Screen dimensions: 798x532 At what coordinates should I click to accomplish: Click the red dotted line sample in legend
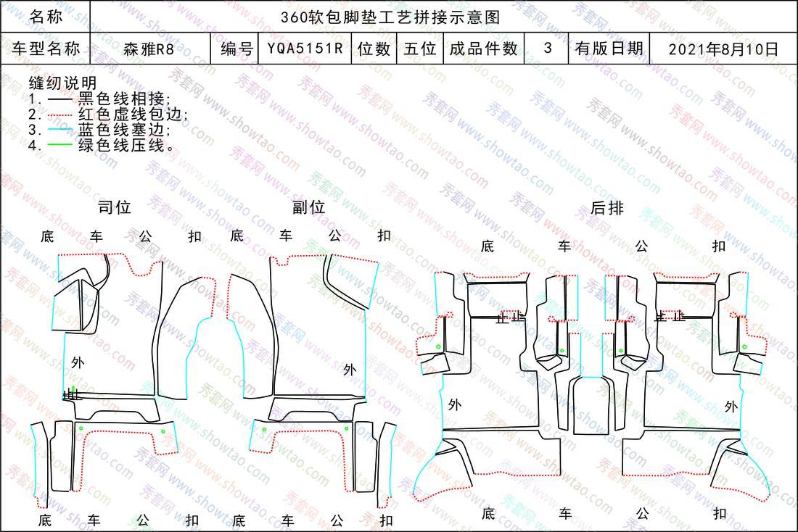coord(59,115)
